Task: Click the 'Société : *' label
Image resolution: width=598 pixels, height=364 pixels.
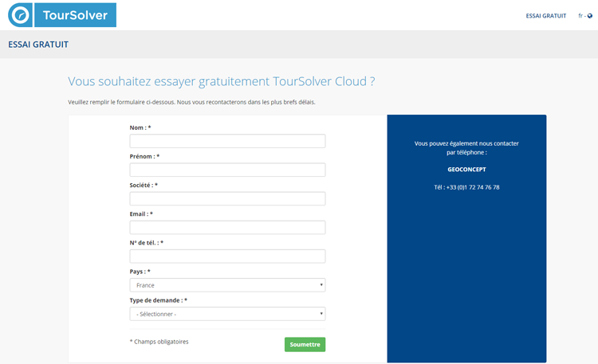Action: coord(144,186)
